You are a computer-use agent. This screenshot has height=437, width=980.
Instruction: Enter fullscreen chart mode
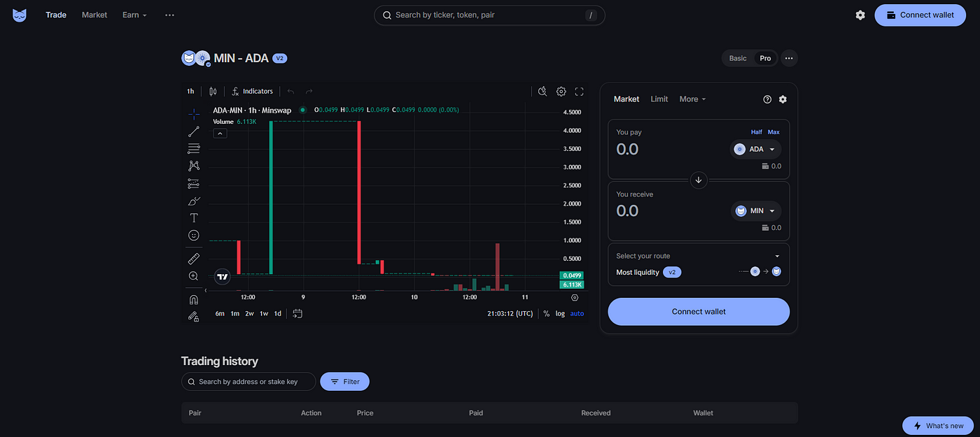click(x=579, y=92)
